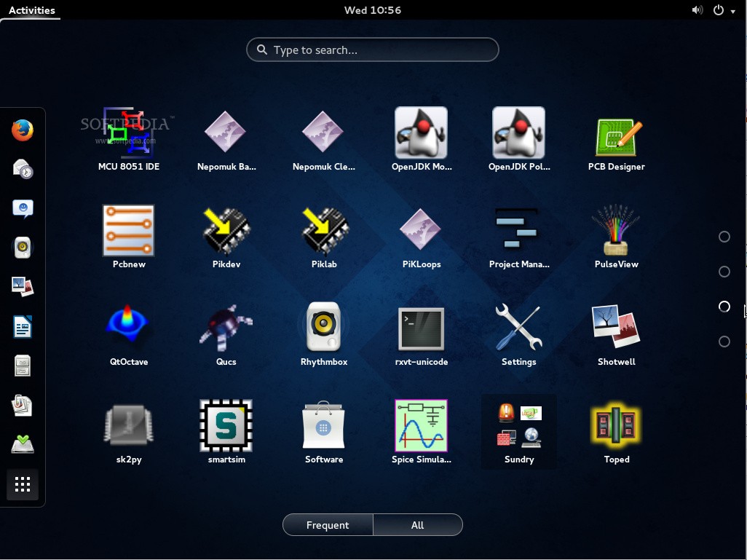Expand the system menu arrow
The width and height of the screenshot is (747, 560).
(x=732, y=12)
